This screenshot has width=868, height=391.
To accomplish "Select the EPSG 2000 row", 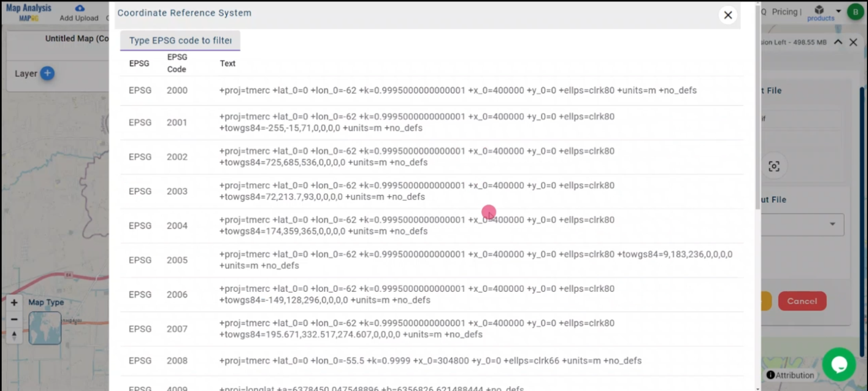I will (431, 91).
